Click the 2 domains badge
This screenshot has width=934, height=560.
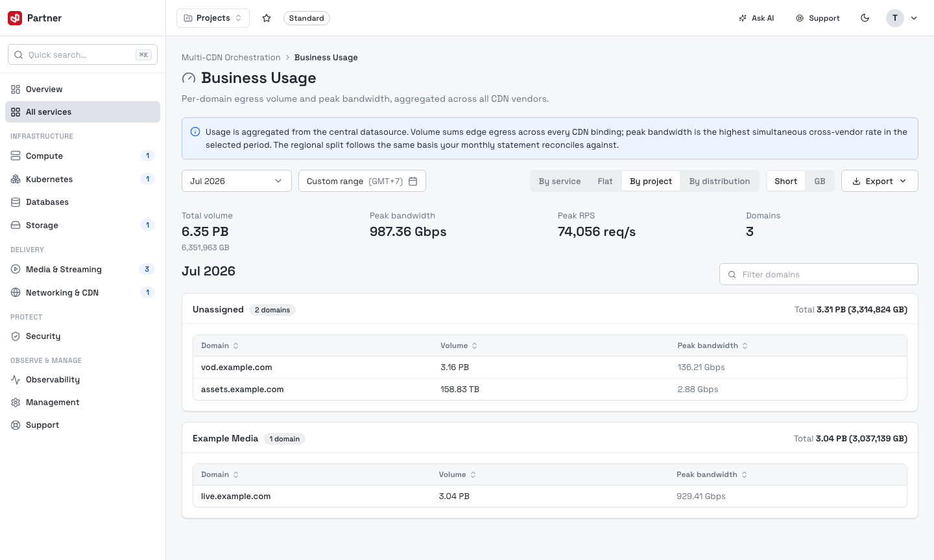coord(272,310)
